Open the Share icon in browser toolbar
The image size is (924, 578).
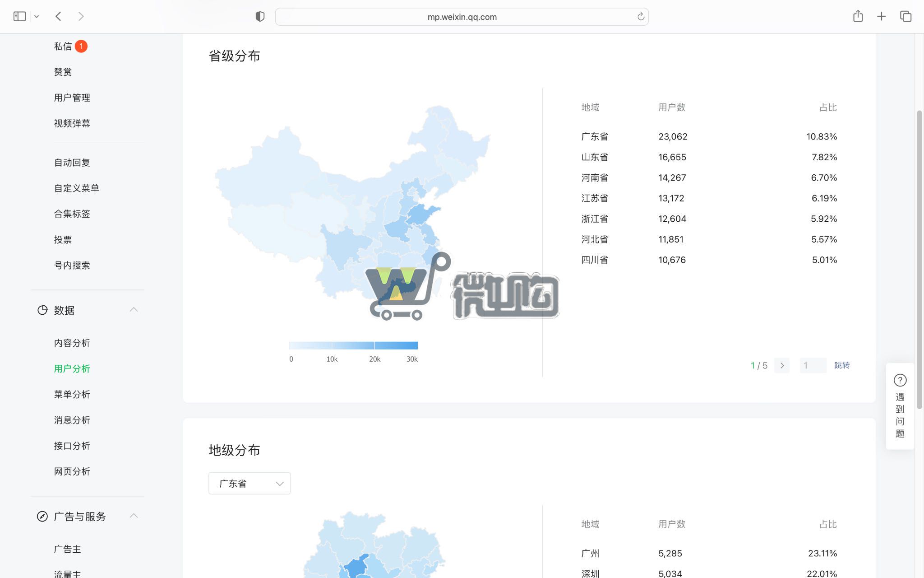coord(858,16)
